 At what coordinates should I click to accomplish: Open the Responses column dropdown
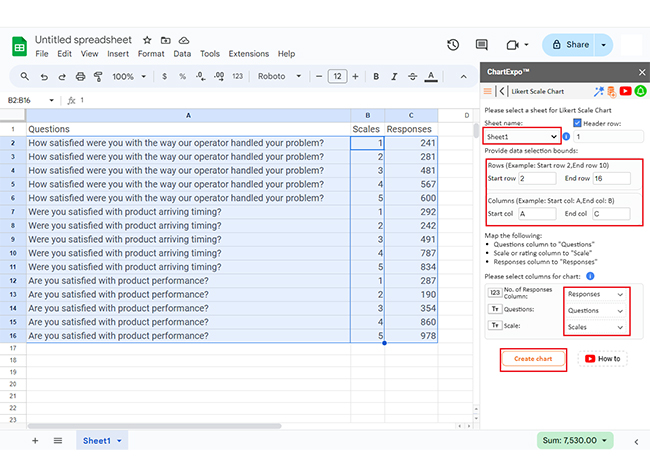pos(595,294)
